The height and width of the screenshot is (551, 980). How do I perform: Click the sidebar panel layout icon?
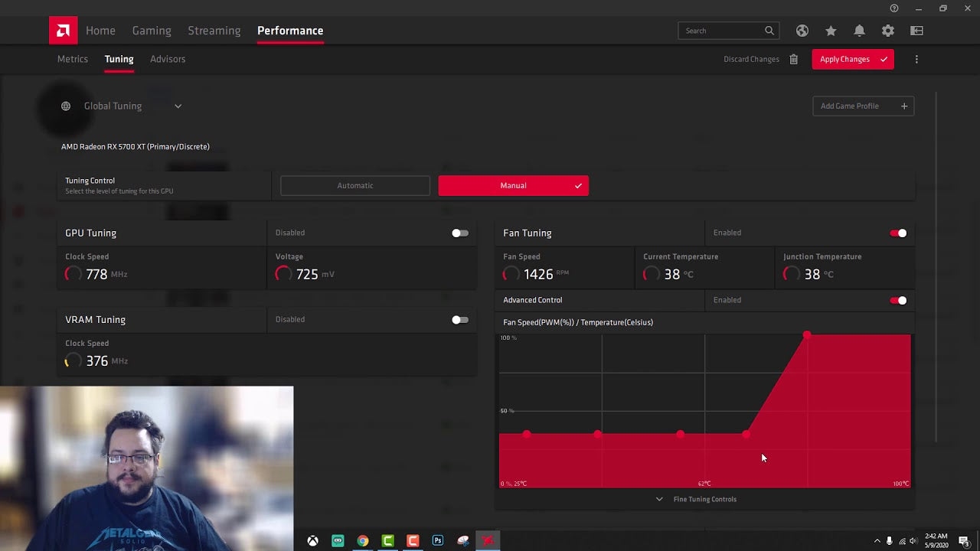pyautogui.click(x=916, y=31)
